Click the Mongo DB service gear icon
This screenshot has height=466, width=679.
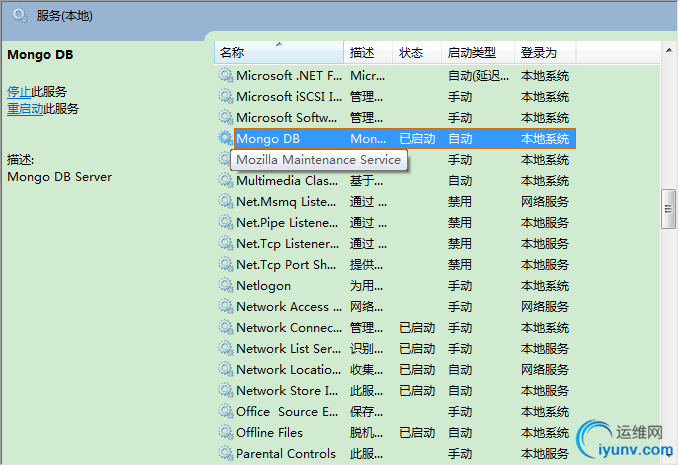click(x=225, y=139)
